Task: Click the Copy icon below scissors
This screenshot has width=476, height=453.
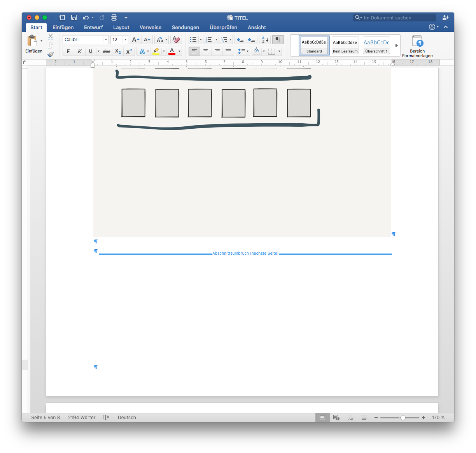Action: 51,45
